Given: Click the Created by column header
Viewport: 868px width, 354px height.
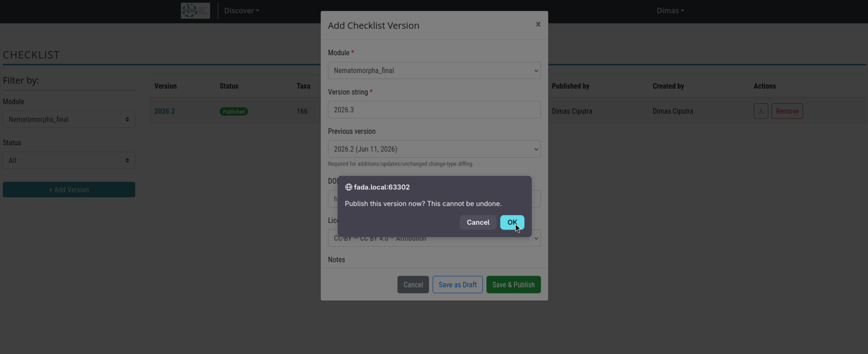Looking at the screenshot, I should click(x=668, y=86).
